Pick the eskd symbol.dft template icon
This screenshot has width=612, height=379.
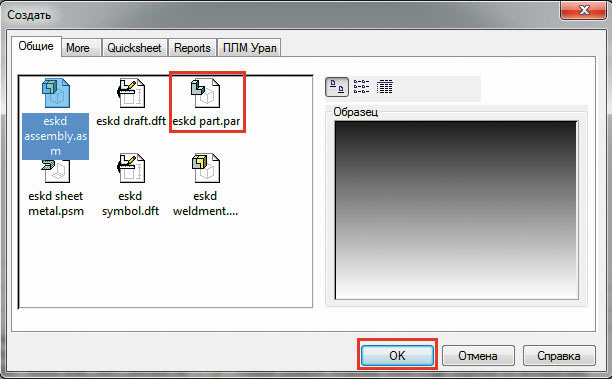(x=131, y=168)
